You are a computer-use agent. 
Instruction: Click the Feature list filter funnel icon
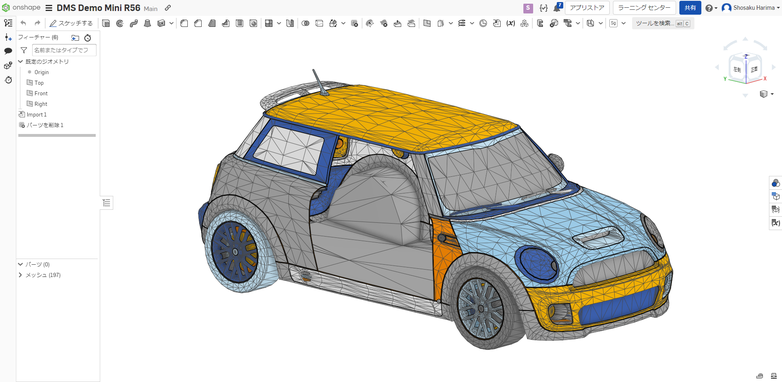pyautogui.click(x=23, y=50)
